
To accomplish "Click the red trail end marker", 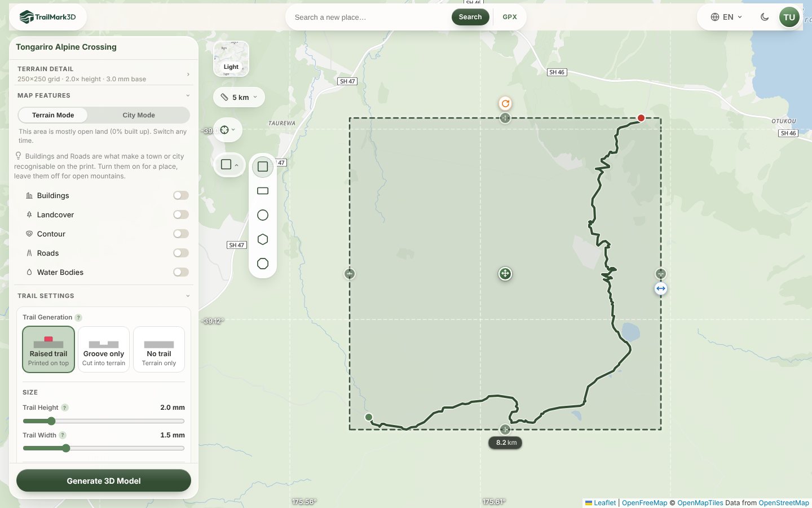I will point(641,118).
